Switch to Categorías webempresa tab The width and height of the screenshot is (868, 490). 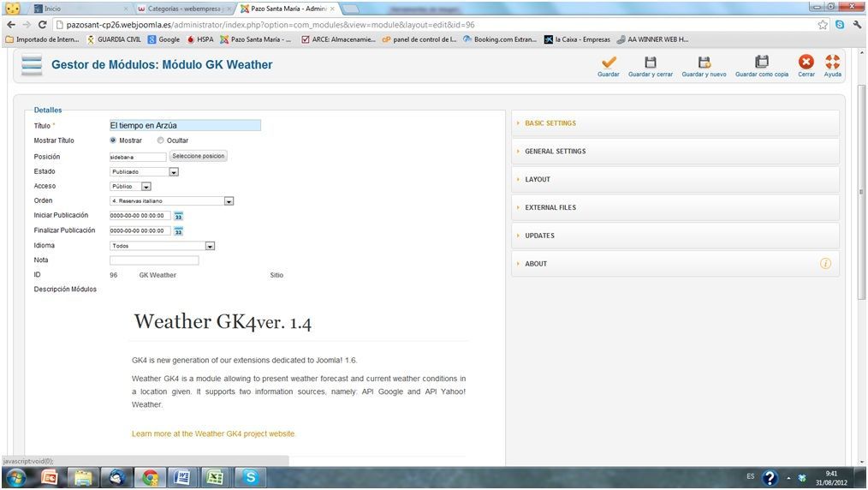tap(182, 9)
